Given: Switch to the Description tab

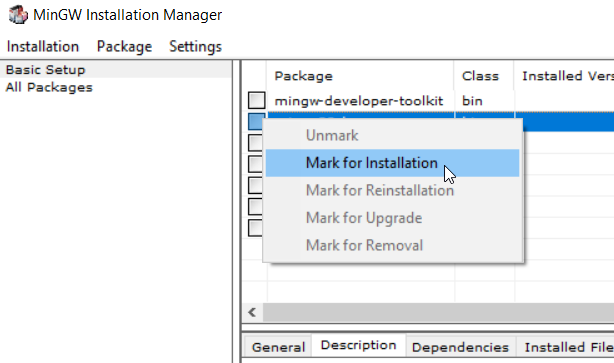Looking at the screenshot, I should click(x=358, y=345).
